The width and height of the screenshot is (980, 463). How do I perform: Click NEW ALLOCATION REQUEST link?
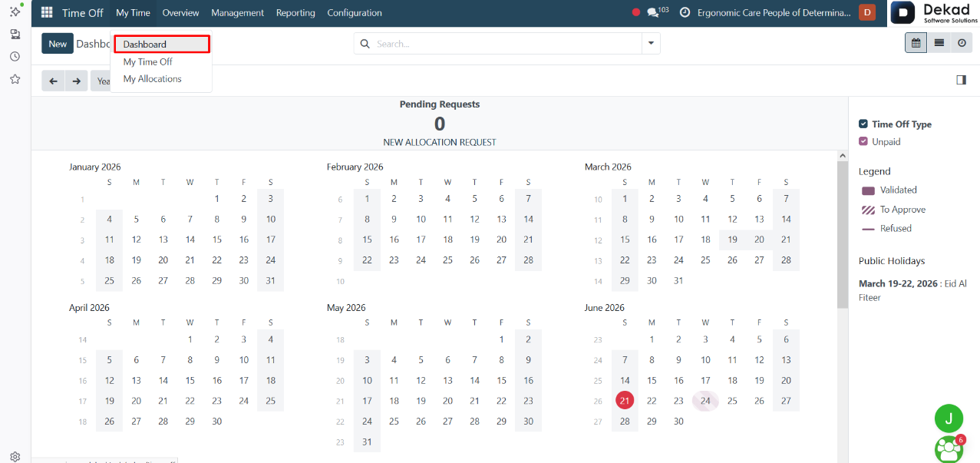pos(440,142)
